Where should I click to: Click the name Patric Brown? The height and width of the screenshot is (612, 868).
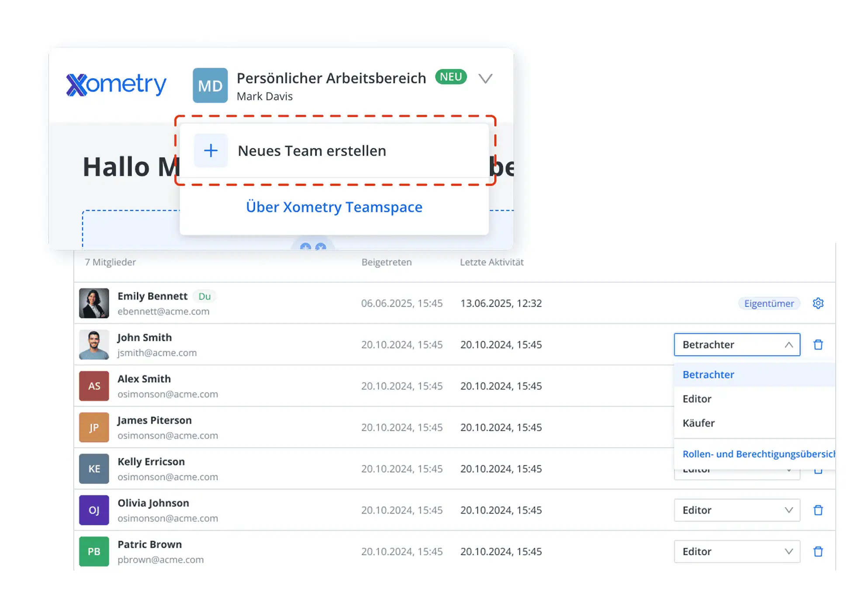(150, 545)
